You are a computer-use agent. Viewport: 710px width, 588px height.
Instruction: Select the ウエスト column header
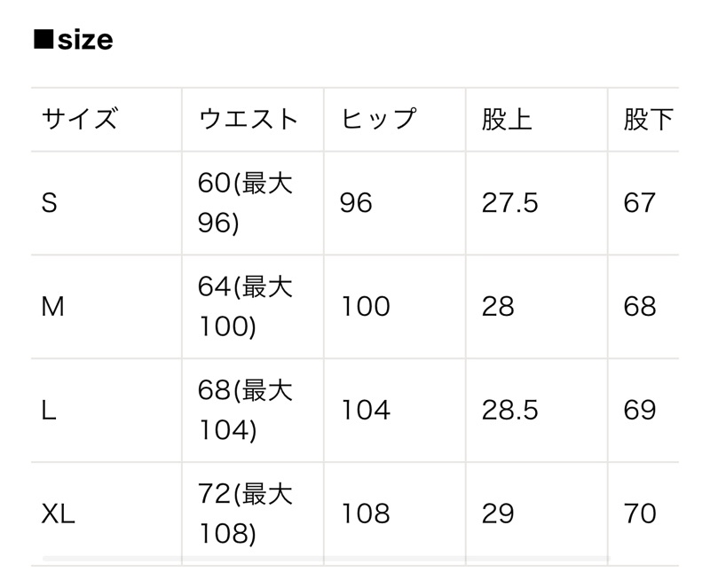point(248,119)
